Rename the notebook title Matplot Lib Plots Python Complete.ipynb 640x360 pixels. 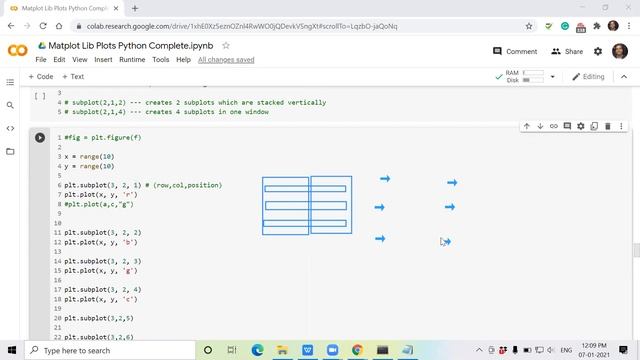click(x=131, y=45)
